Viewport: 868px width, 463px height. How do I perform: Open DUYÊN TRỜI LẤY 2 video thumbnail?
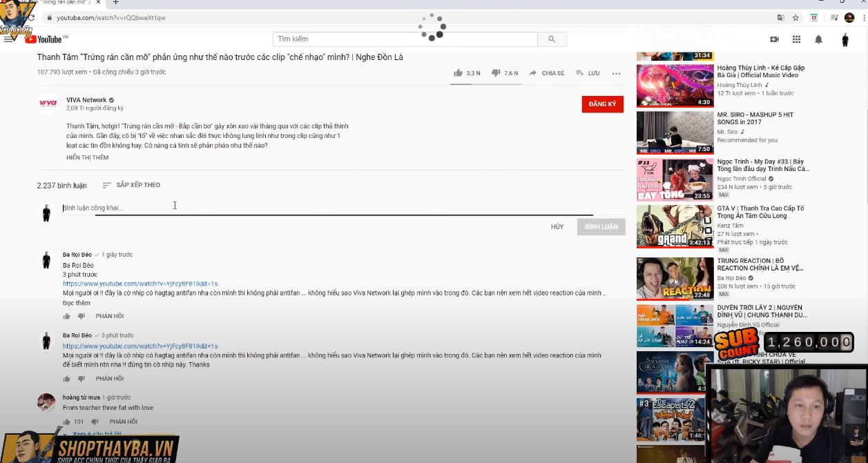point(675,326)
